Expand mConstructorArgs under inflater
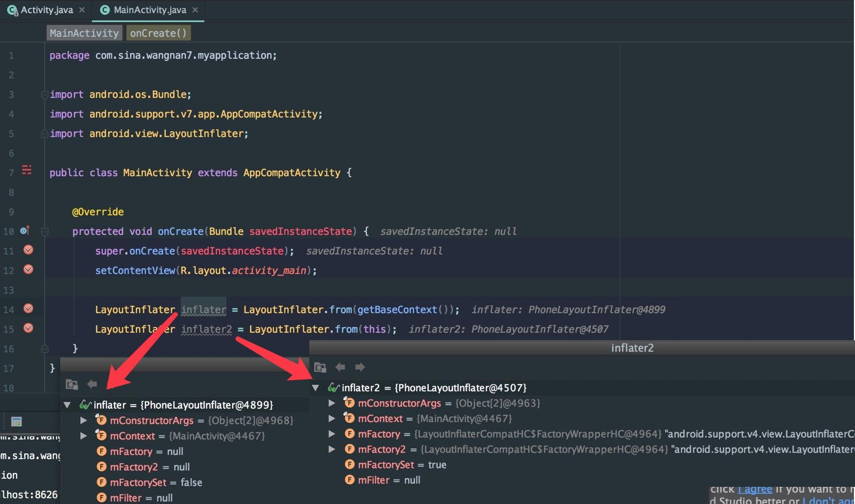The width and height of the screenshot is (855, 504). pos(84,421)
